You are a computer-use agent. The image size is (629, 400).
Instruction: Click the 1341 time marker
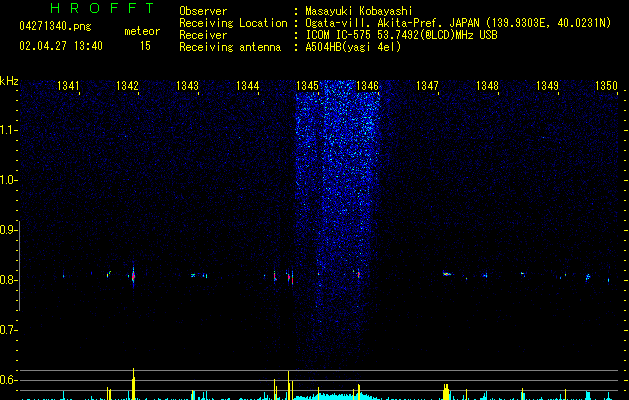(x=68, y=86)
